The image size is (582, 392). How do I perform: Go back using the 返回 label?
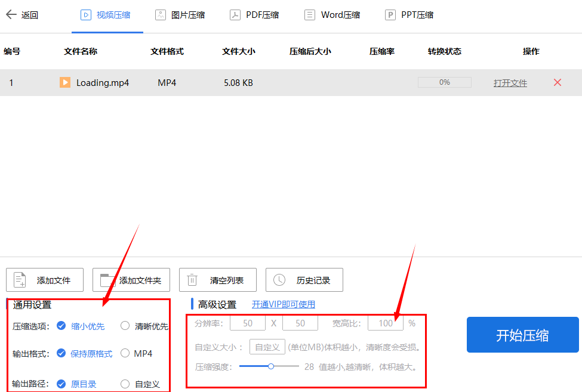tap(30, 15)
